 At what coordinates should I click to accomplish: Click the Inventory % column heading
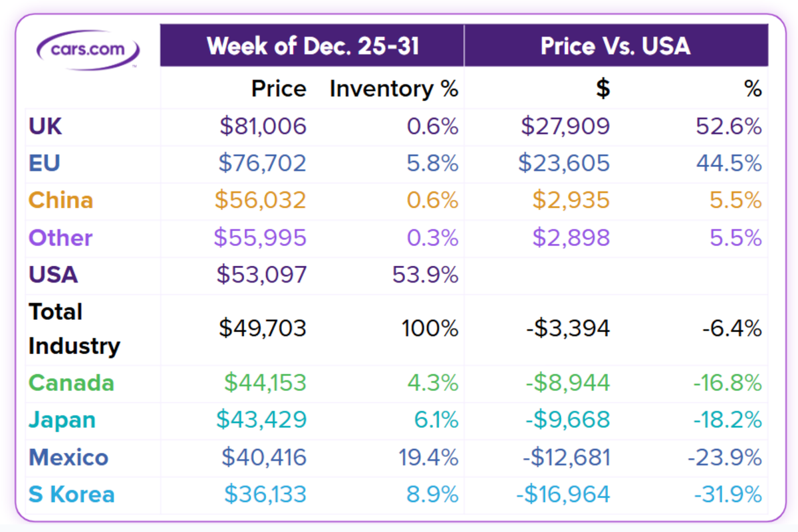coord(394,89)
